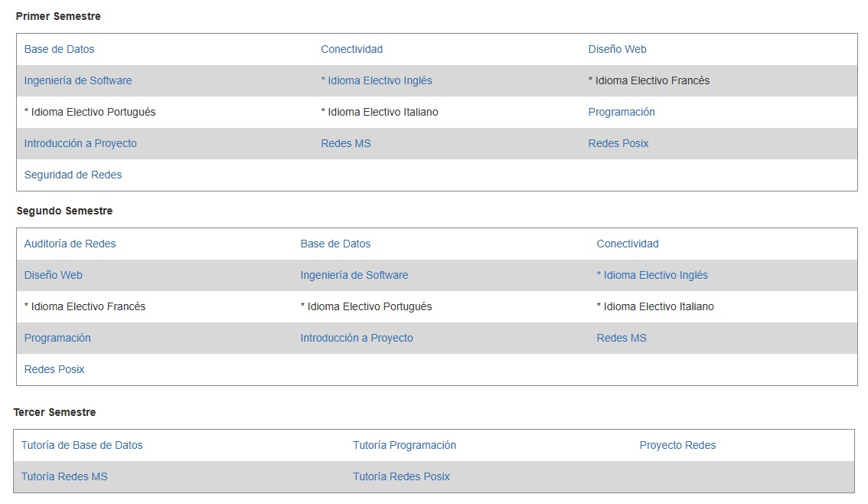Open Diseño Web in Primer Semestre
This screenshot has width=868, height=504.
(617, 49)
